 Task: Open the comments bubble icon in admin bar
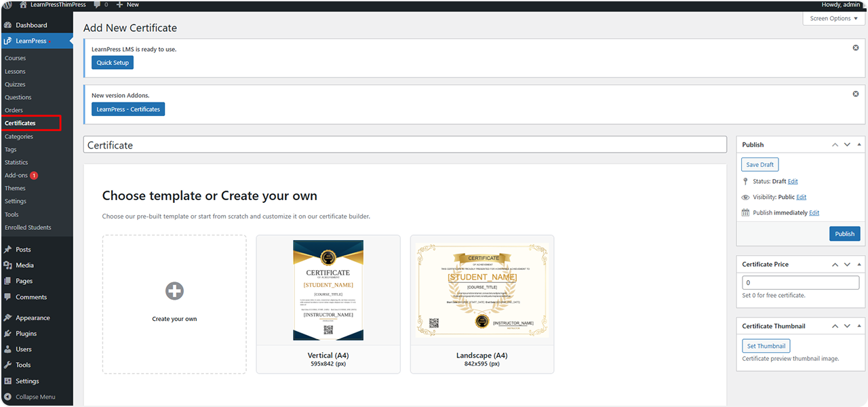[98, 5]
